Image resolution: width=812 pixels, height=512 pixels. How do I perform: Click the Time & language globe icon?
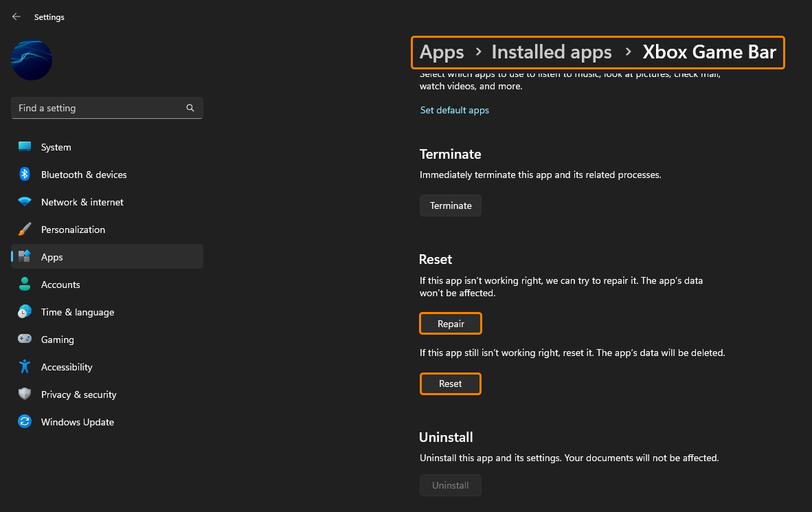pyautogui.click(x=24, y=311)
